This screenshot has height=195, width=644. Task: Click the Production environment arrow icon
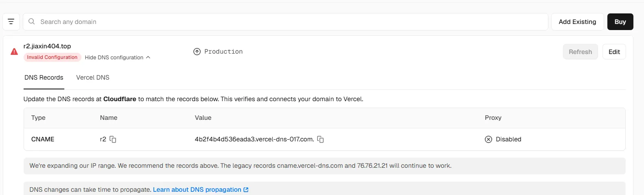[197, 52]
